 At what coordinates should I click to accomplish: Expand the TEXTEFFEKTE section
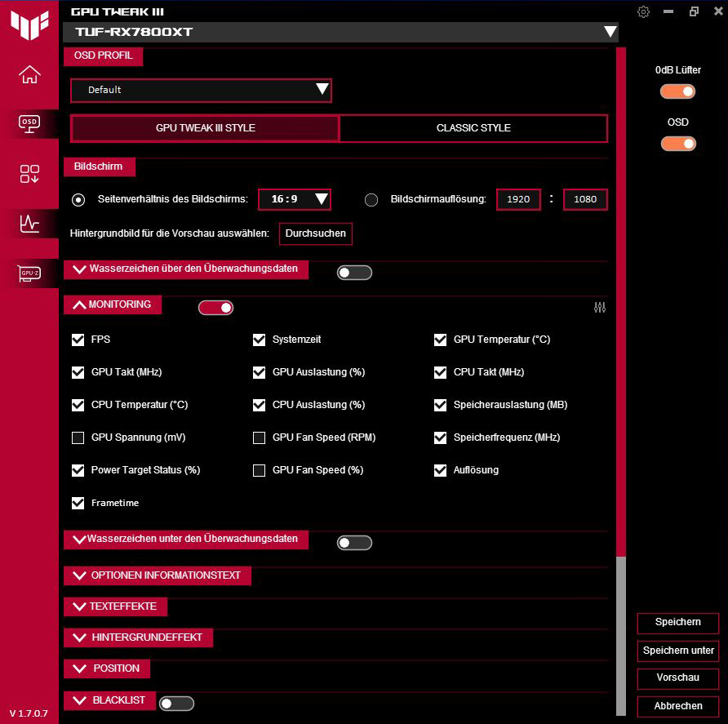click(x=115, y=606)
